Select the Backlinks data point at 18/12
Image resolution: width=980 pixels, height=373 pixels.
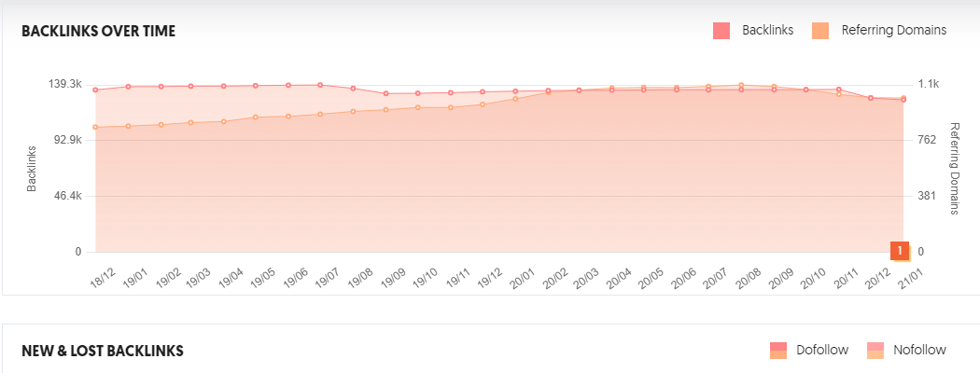pyautogui.click(x=95, y=90)
